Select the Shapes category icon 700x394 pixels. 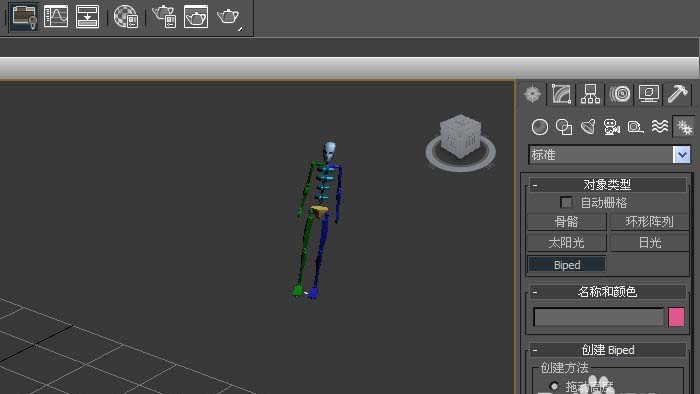pyautogui.click(x=564, y=127)
